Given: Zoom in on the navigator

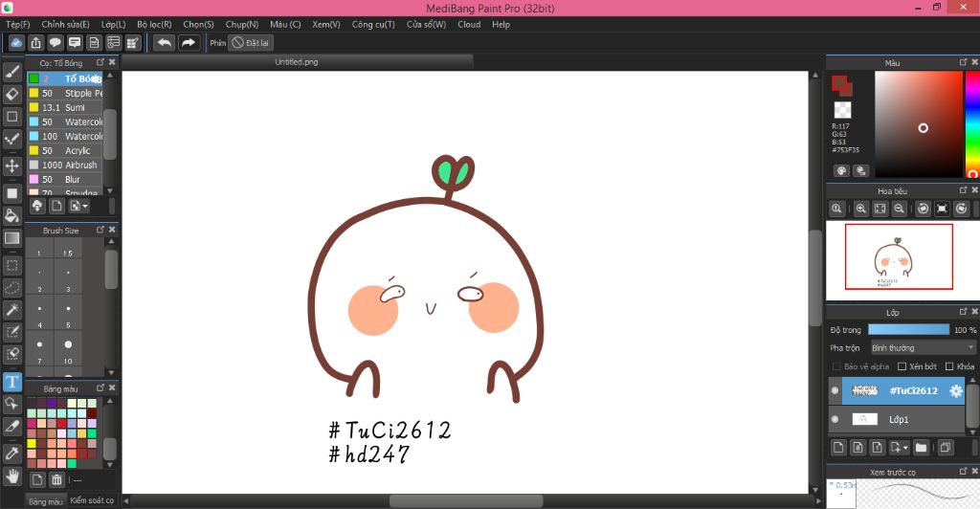Looking at the screenshot, I should tap(860, 209).
